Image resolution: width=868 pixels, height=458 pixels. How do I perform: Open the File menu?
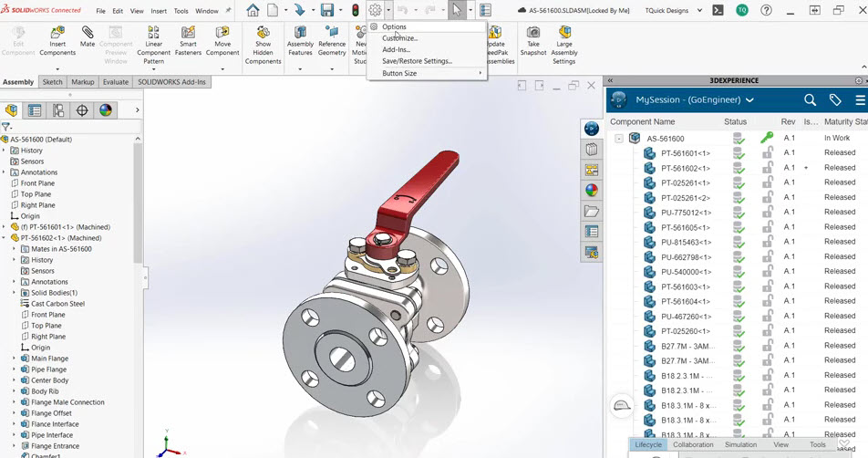[100, 11]
